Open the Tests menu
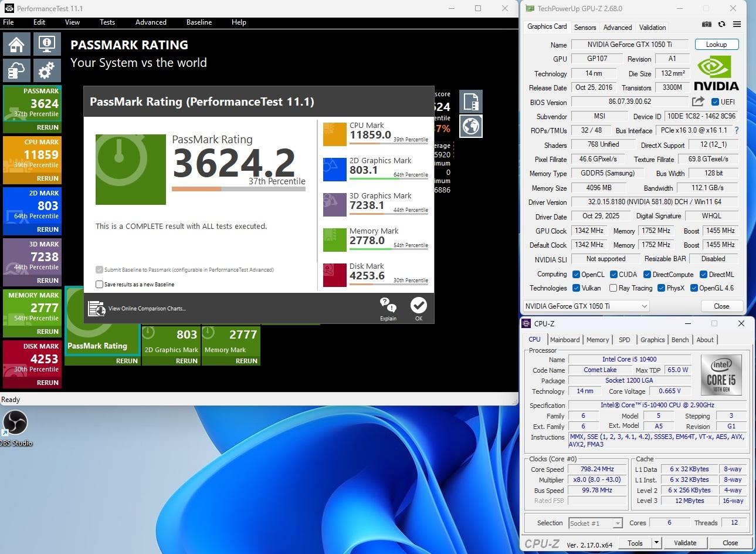Screen dimensions: 756x554 click(x=107, y=22)
